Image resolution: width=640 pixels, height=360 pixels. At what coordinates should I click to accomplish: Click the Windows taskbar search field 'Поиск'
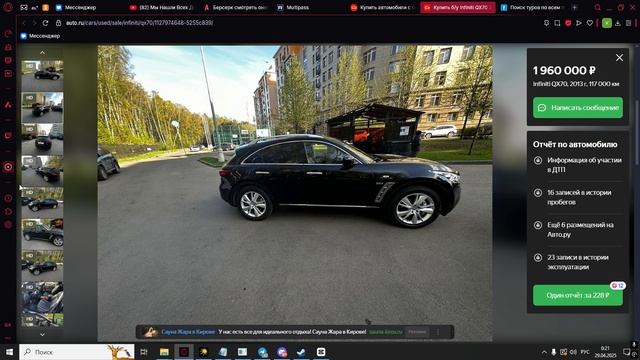pyautogui.click(x=77, y=352)
